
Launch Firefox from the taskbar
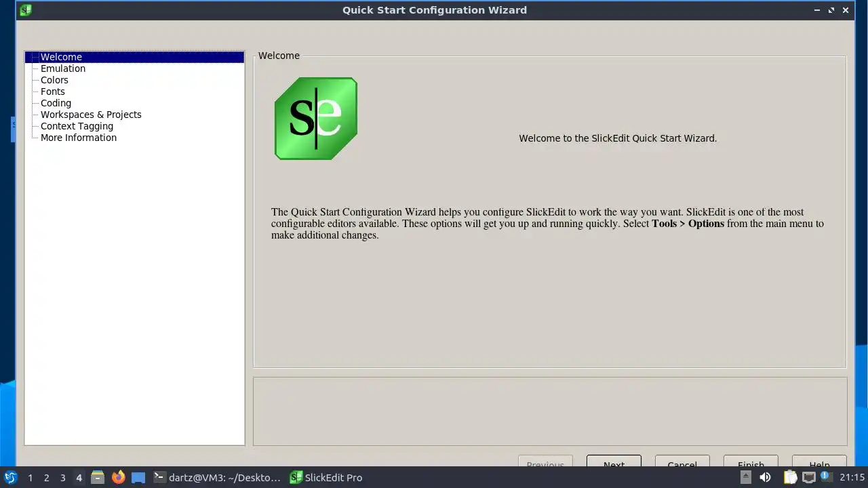[118, 477]
